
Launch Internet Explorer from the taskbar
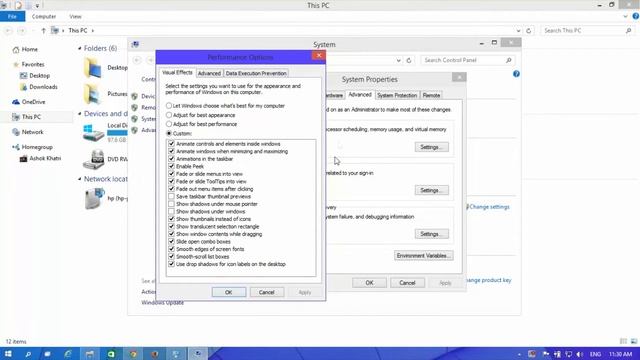pos(68,354)
